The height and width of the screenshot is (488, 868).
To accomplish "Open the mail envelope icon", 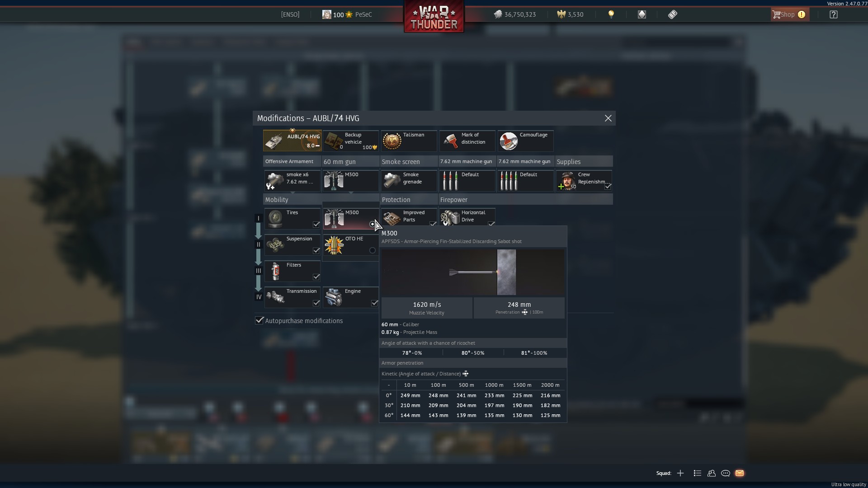I will (x=740, y=473).
